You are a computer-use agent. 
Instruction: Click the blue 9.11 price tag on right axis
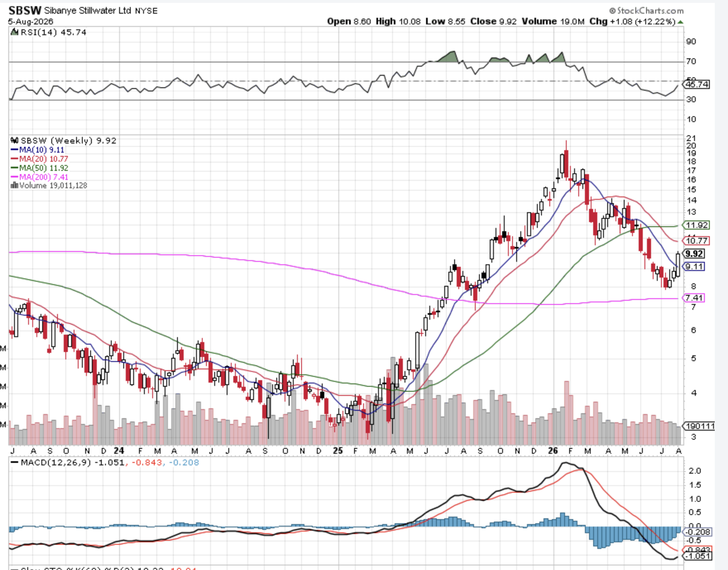point(694,267)
